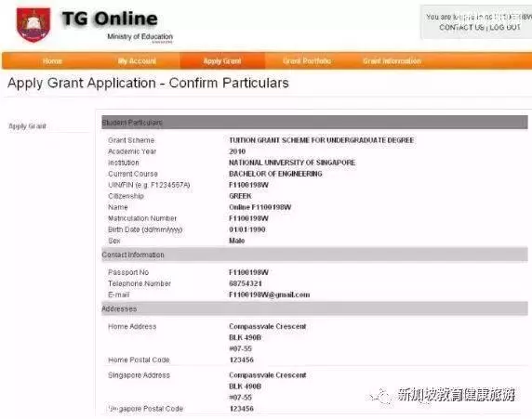Open the Home menu tab

tap(53, 61)
